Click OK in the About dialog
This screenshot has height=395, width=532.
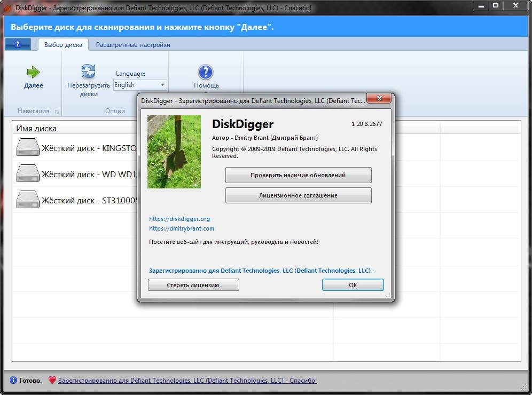click(x=353, y=285)
